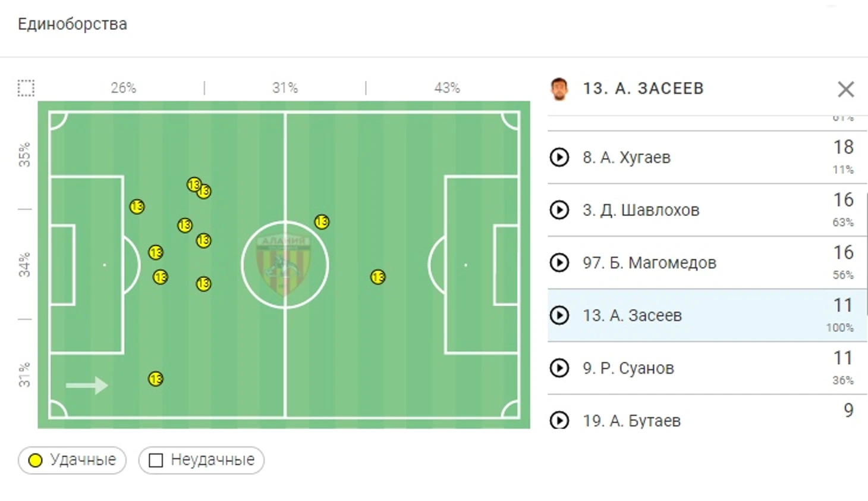The width and height of the screenshot is (868, 501).
Task: Select the 43% pitch zone header
Action: coord(447,88)
